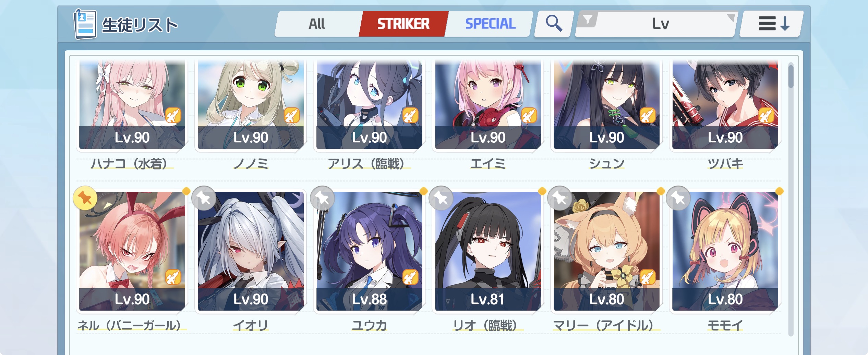Toggle the pin on イオリ
868x355 pixels.
pos(204,198)
